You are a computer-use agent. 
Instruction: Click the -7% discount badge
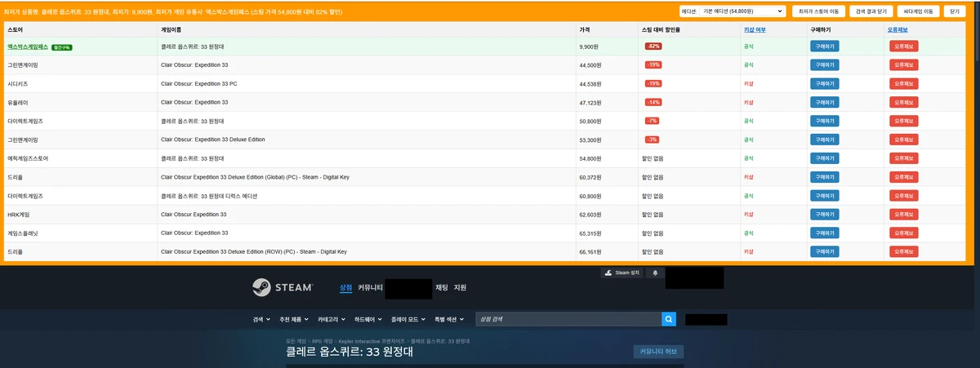(652, 122)
